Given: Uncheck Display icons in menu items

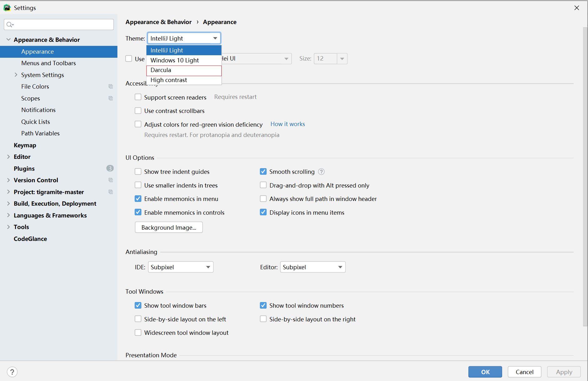Looking at the screenshot, I should [263, 212].
